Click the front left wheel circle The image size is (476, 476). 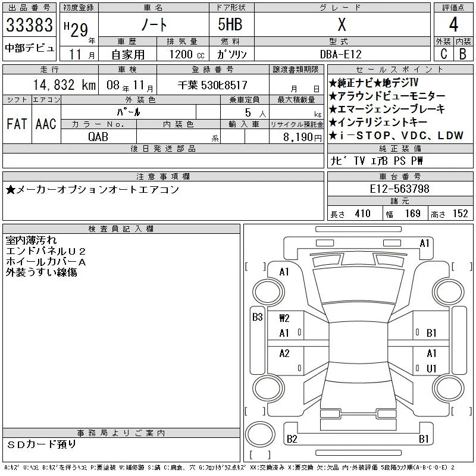268,292
